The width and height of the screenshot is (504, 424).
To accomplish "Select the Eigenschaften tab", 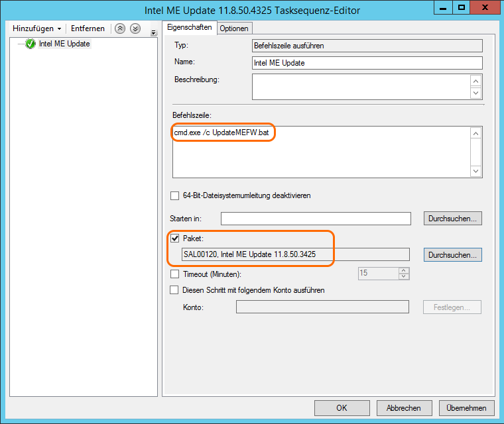I will (x=190, y=27).
